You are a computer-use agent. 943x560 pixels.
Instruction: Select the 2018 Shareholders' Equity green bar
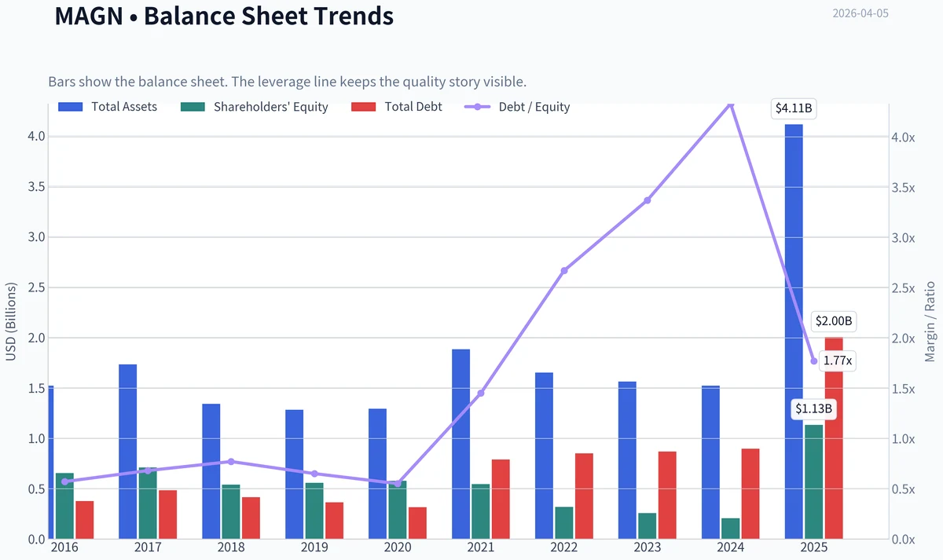[x=231, y=512]
